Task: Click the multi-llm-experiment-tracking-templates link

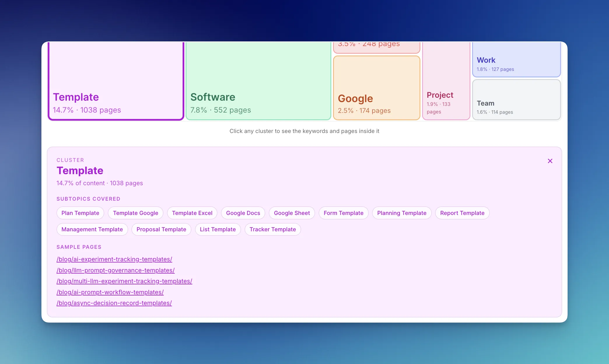Action: click(x=124, y=281)
